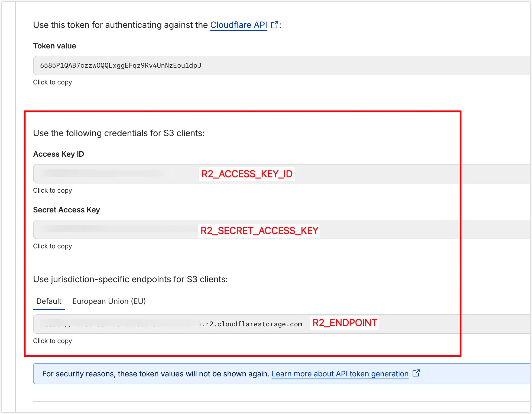532x414 pixels.
Task: Click the blue security notice banner
Action: tap(156, 374)
